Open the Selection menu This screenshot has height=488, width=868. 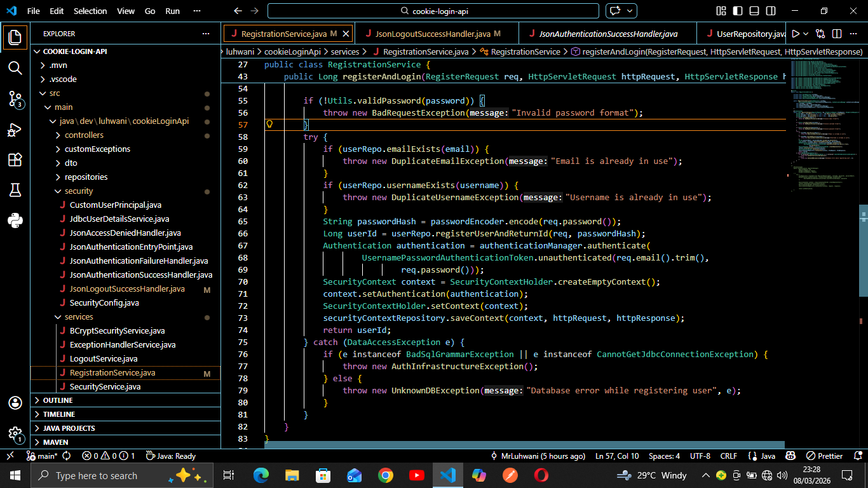click(x=90, y=11)
